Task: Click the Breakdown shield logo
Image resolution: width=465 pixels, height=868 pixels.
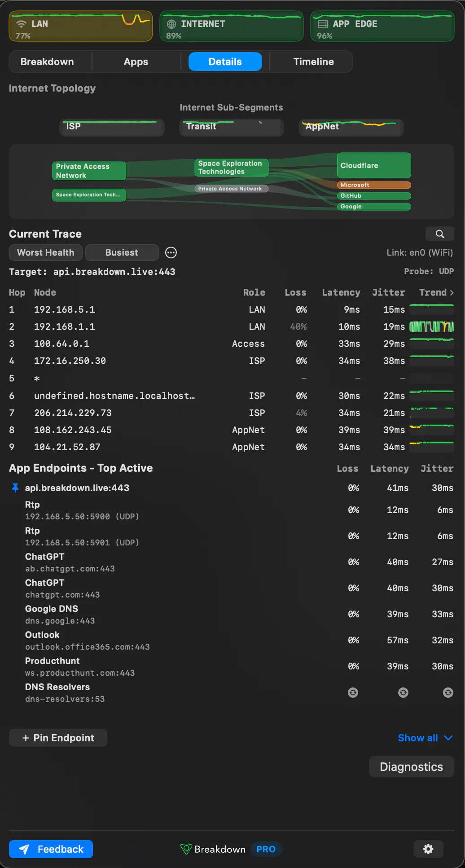Action: point(186,849)
